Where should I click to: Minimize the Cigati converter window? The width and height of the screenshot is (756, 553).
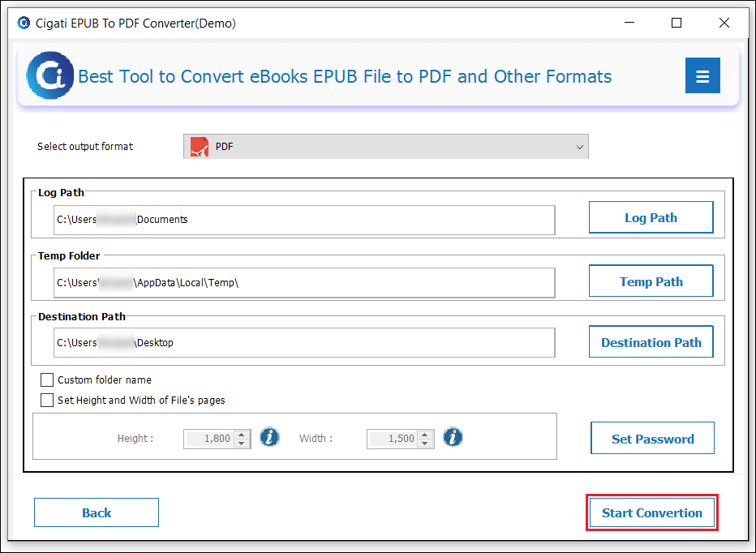pyautogui.click(x=629, y=23)
